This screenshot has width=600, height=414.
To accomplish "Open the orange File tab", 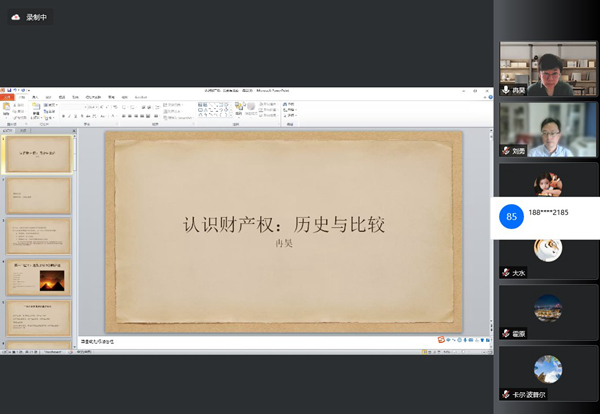I will 8,98.
